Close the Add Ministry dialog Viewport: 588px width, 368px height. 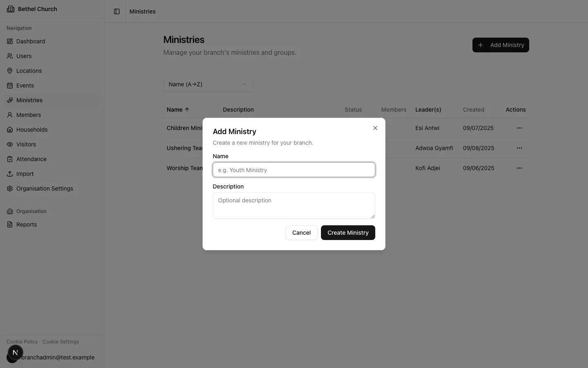point(375,128)
